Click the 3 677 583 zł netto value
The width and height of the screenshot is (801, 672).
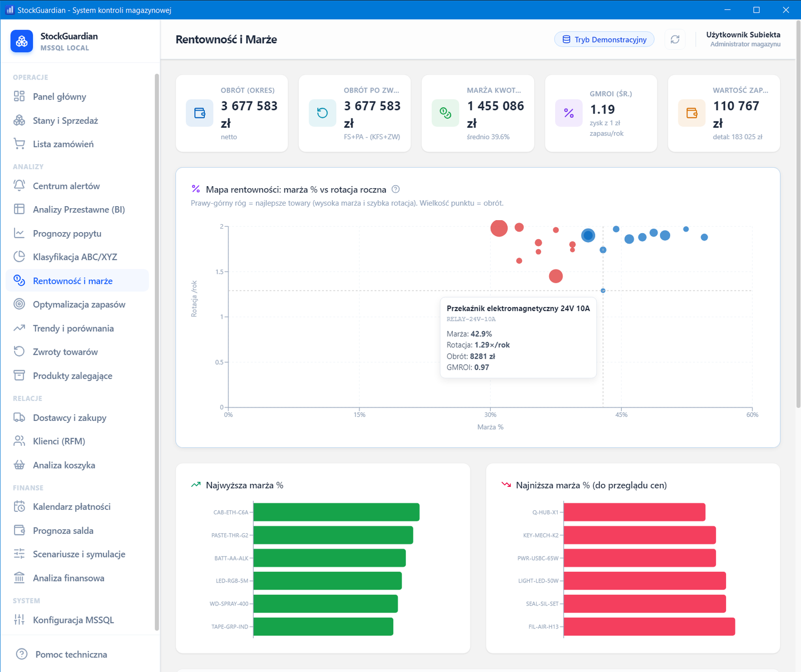click(249, 115)
